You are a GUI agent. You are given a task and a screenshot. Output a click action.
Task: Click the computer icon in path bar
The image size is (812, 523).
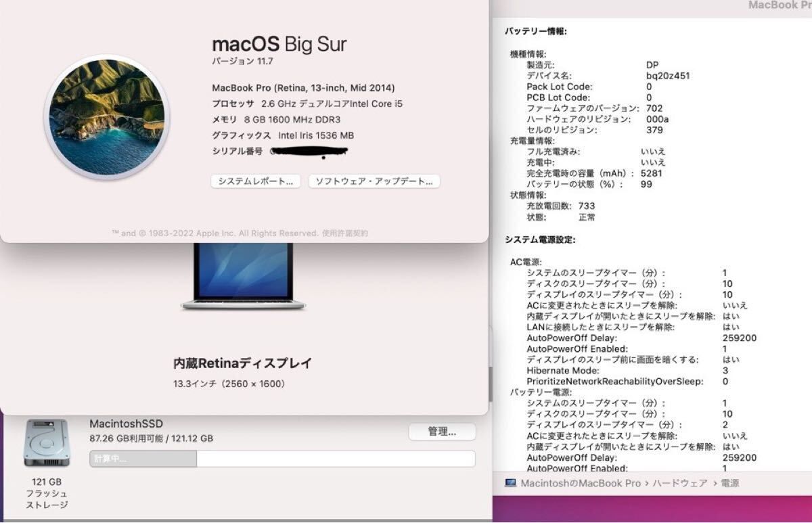tap(511, 483)
